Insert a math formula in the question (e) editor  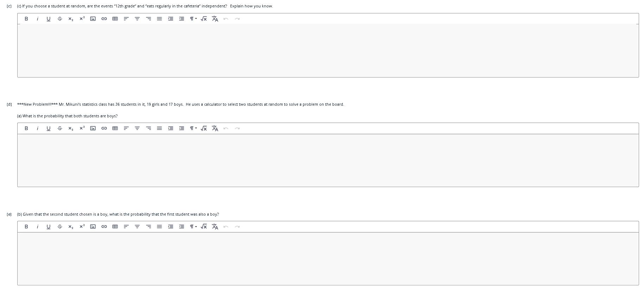pyautogui.click(x=204, y=227)
